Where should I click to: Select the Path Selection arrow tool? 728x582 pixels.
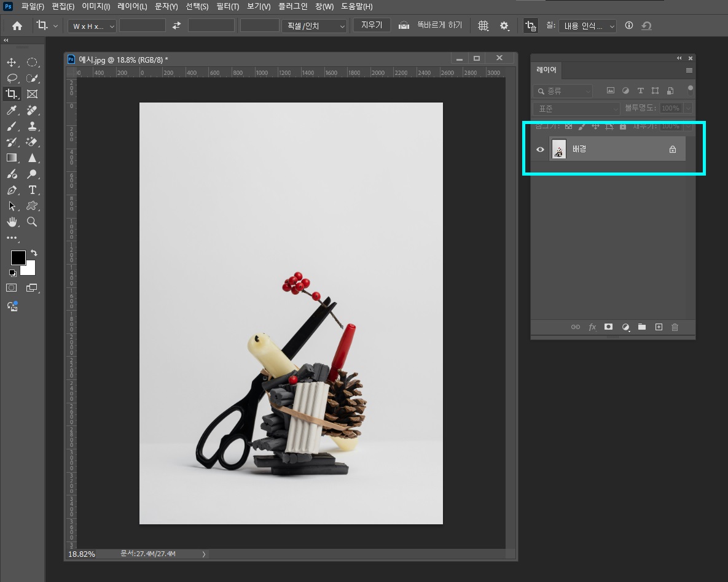12,206
